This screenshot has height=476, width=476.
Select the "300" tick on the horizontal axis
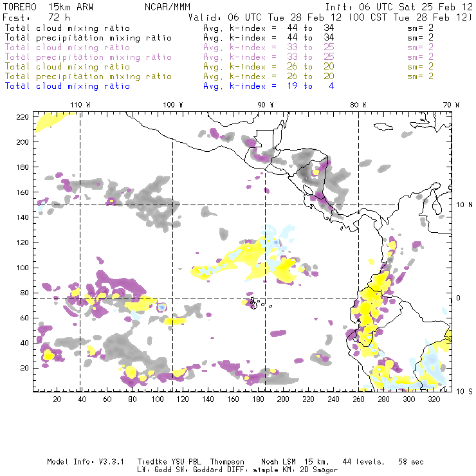click(x=408, y=399)
